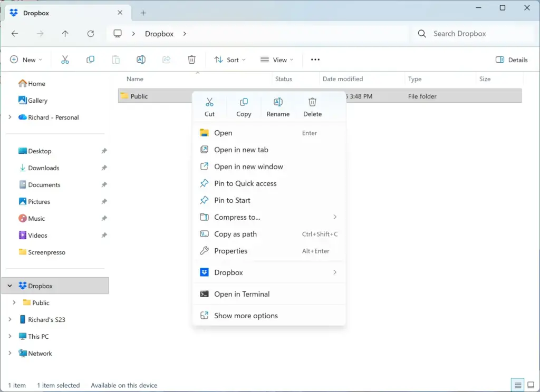
Task: Open the View dropdown
Action: click(277, 60)
